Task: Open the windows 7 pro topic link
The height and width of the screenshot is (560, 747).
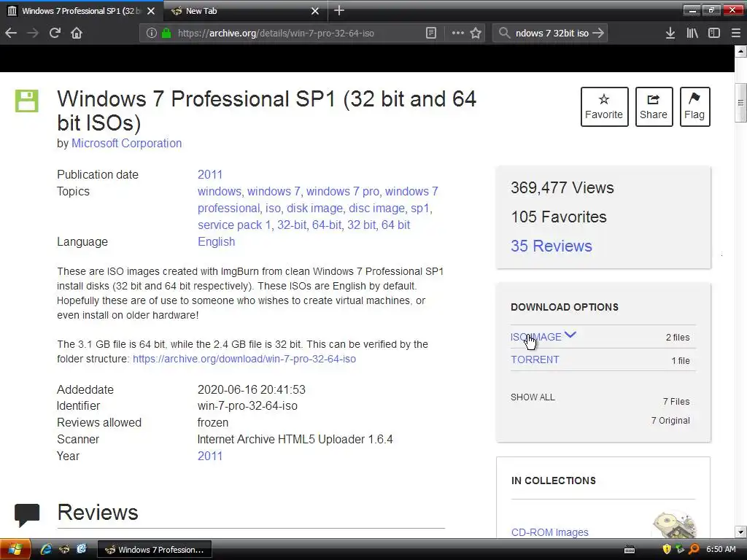Action: coord(343,192)
